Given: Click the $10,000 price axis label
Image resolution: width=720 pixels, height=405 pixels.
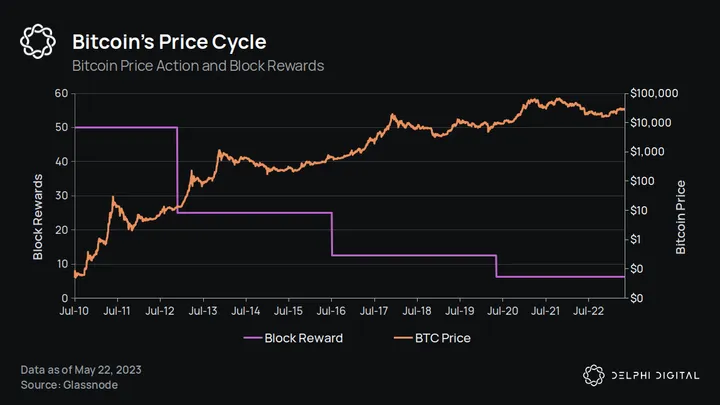Looking at the screenshot, I should point(653,123).
